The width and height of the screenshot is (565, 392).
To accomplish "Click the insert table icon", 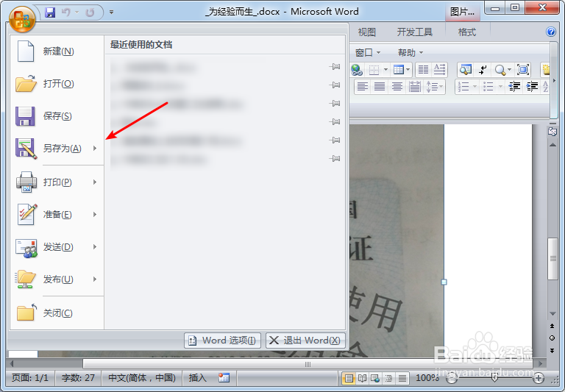I will [x=399, y=70].
